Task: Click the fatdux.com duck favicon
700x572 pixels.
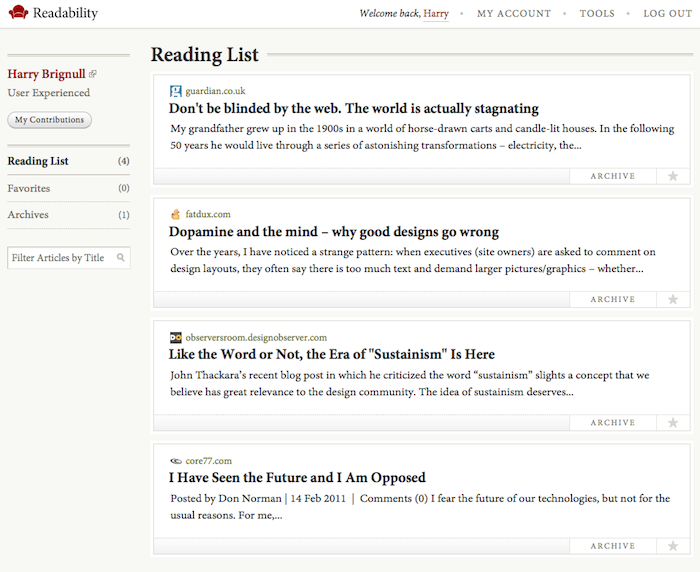Action: pos(176,214)
